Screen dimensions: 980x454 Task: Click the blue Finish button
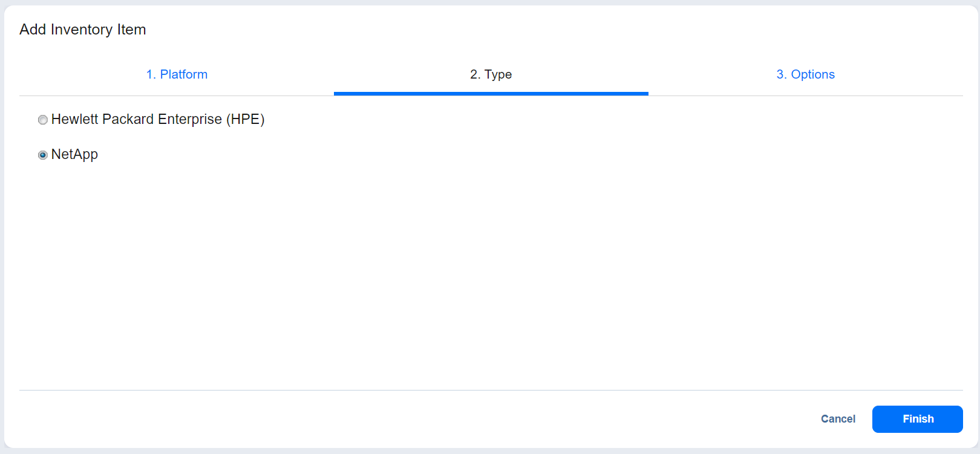pos(917,419)
